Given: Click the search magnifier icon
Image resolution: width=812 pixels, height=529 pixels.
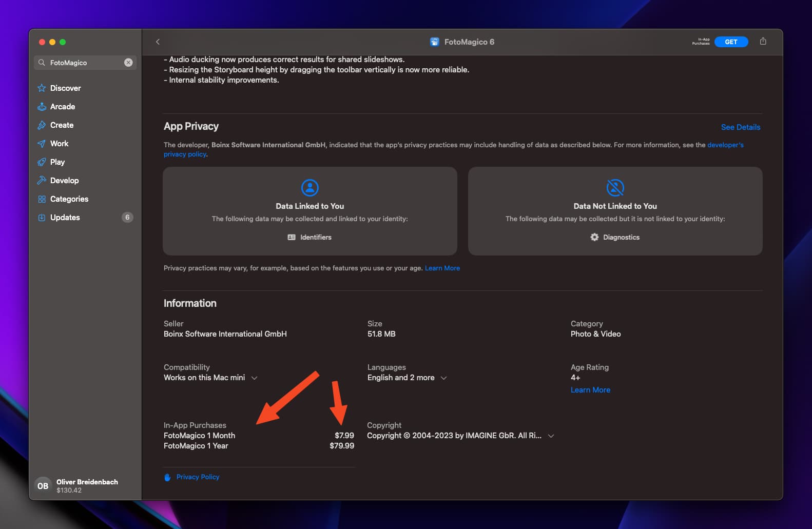Looking at the screenshot, I should pyautogui.click(x=42, y=63).
